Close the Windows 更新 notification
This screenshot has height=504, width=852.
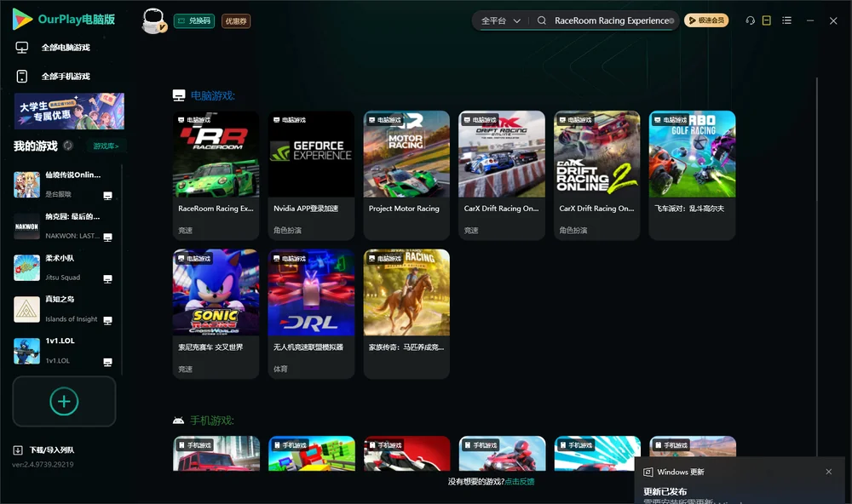pyautogui.click(x=829, y=472)
